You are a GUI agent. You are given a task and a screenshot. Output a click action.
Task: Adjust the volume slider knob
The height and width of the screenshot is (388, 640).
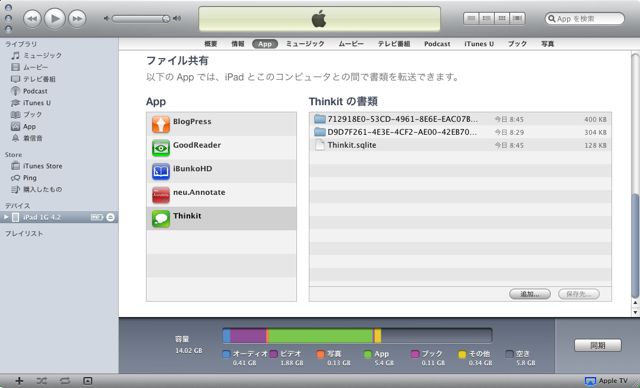pos(165,19)
